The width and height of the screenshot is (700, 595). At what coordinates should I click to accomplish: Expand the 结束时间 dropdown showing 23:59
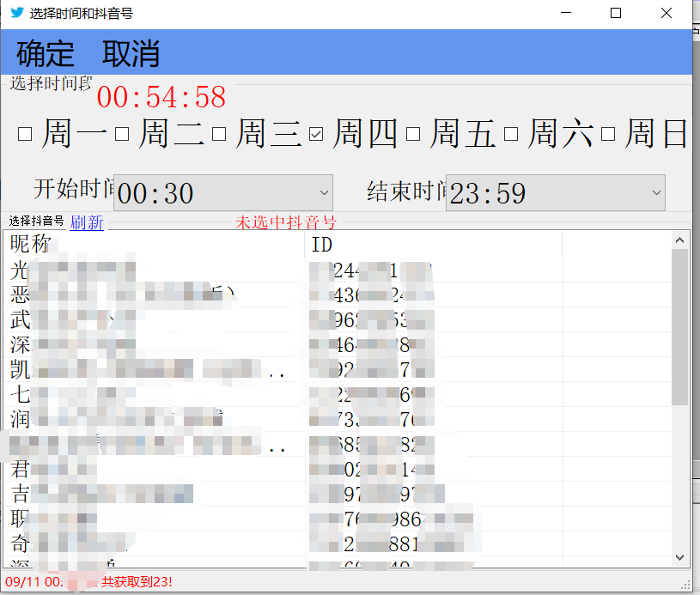[555, 193]
